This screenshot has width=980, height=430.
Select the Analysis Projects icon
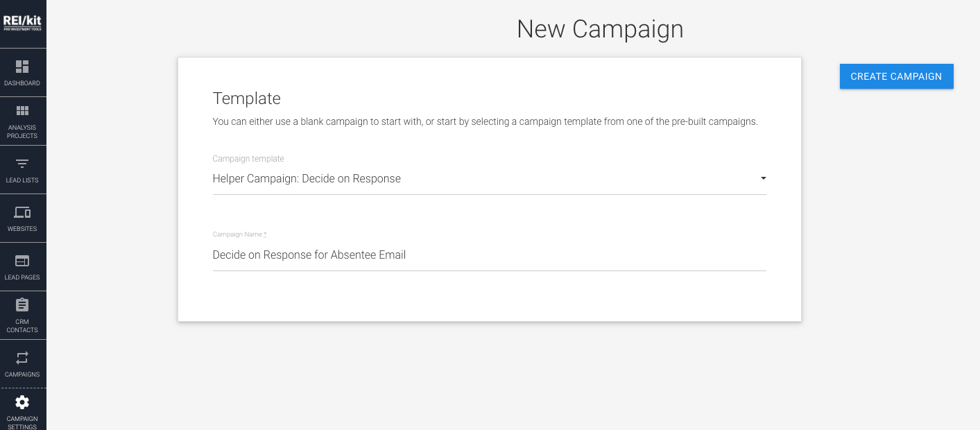coord(23,121)
